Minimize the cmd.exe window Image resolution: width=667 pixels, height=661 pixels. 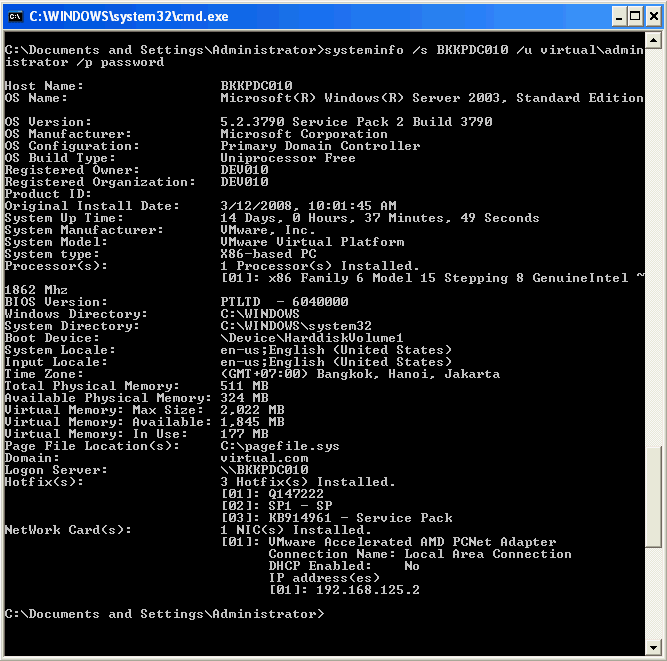point(619,17)
